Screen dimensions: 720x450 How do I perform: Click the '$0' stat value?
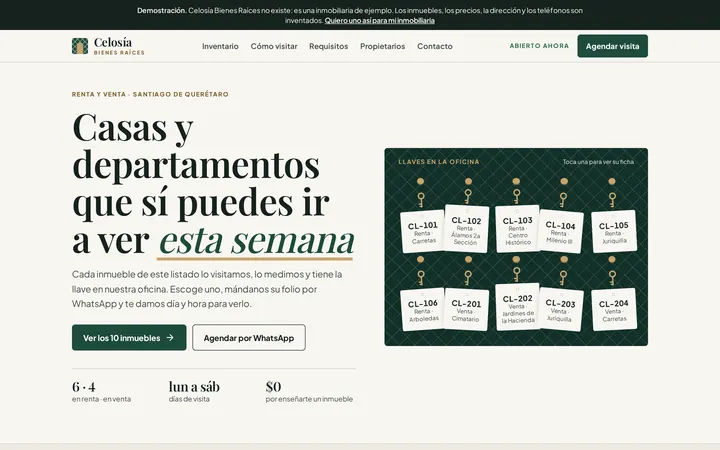[274, 387]
